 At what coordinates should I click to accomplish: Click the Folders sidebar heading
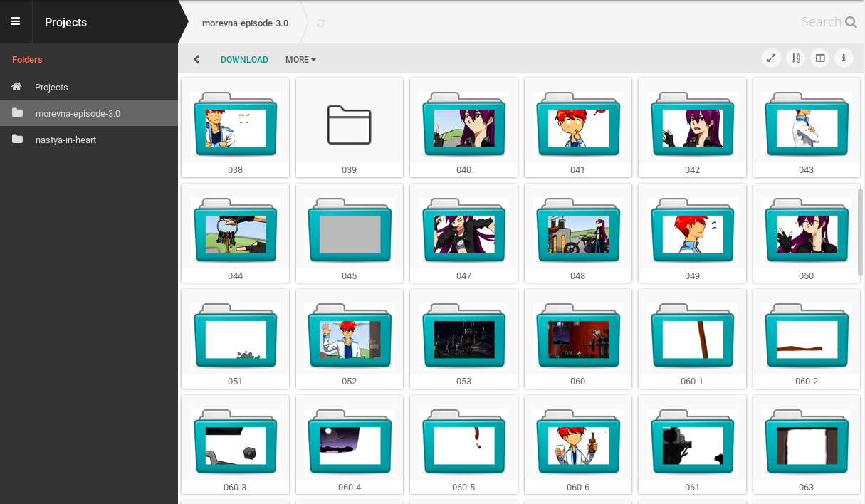[27, 60]
